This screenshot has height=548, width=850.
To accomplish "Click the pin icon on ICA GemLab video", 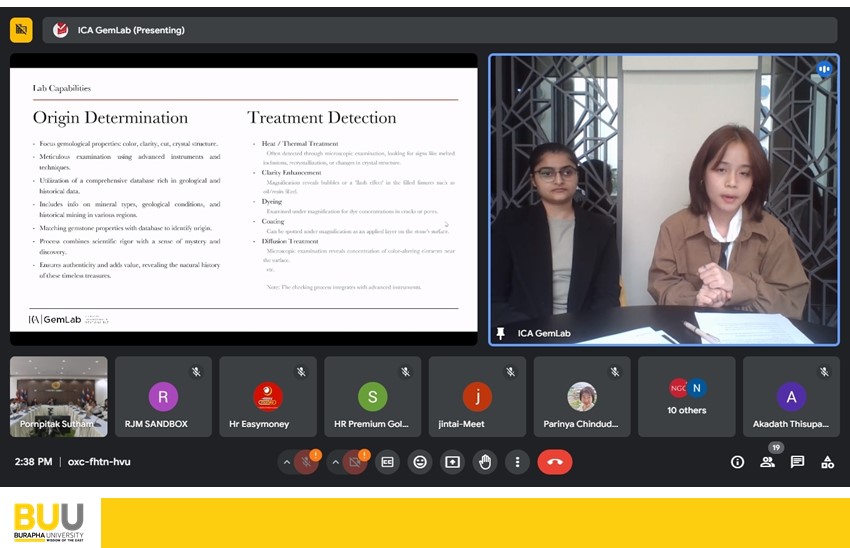I will click(x=501, y=333).
